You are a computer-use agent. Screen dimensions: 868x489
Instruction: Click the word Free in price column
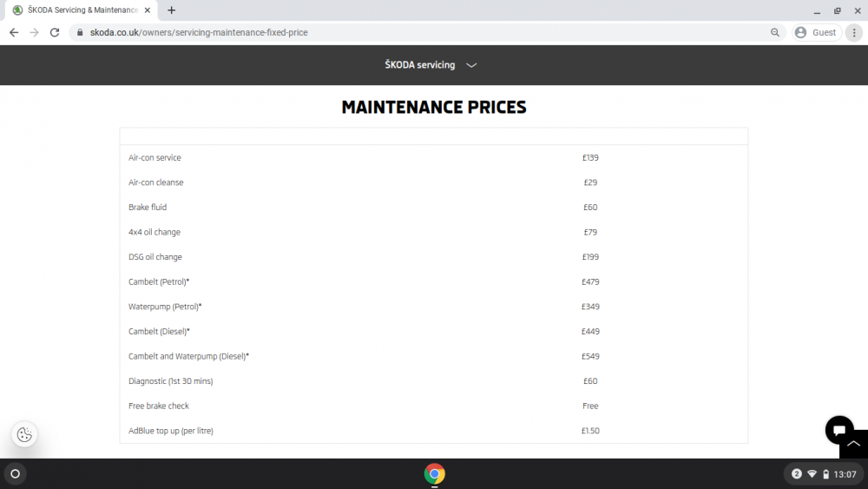click(x=590, y=406)
